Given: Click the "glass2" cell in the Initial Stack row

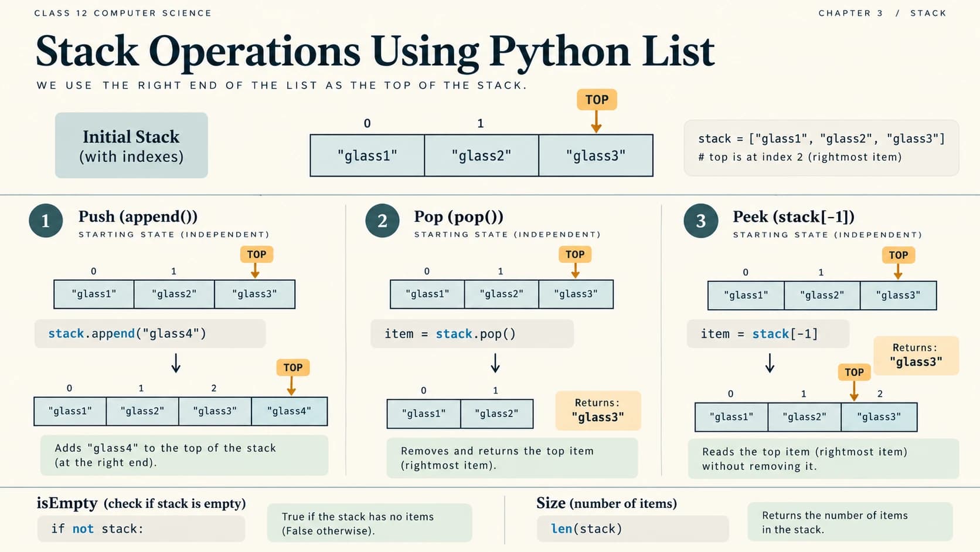Looking at the screenshot, I should click(x=481, y=155).
